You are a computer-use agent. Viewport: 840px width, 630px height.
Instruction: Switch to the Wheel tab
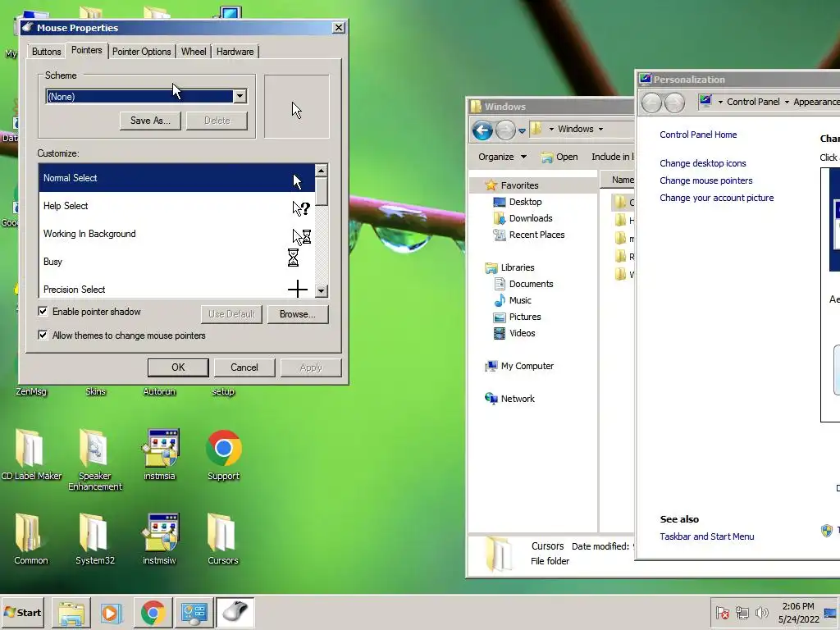tap(194, 52)
